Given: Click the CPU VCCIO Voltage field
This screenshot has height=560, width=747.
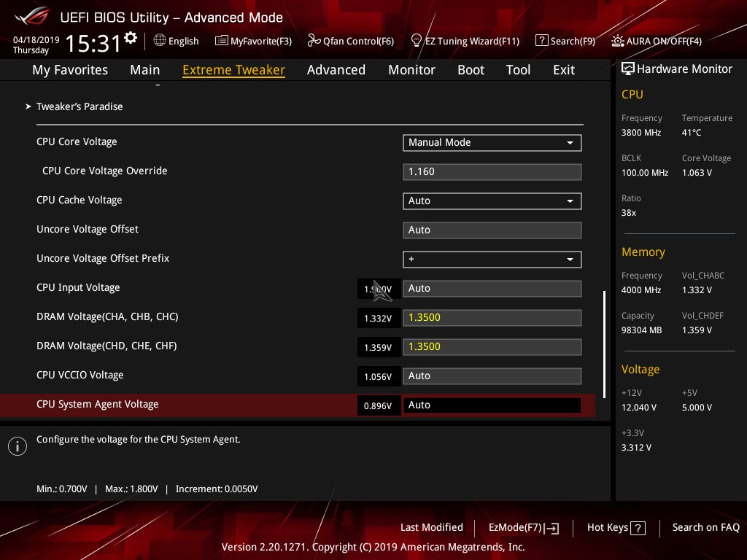Looking at the screenshot, I should 492,376.
